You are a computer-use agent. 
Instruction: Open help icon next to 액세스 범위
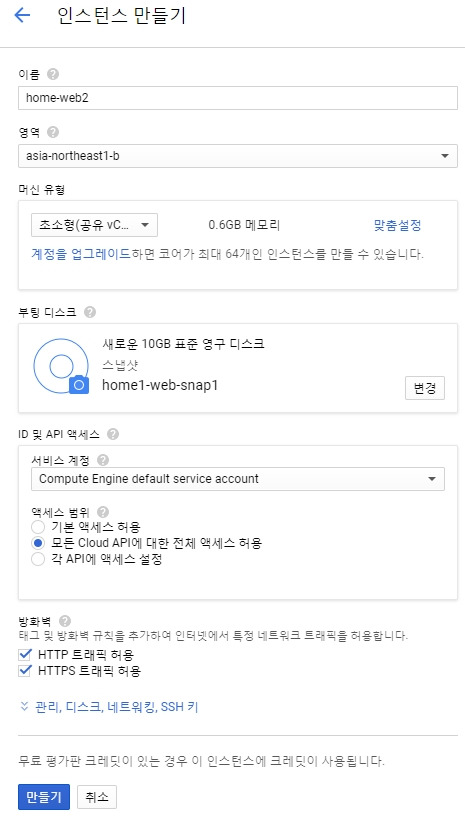point(103,512)
